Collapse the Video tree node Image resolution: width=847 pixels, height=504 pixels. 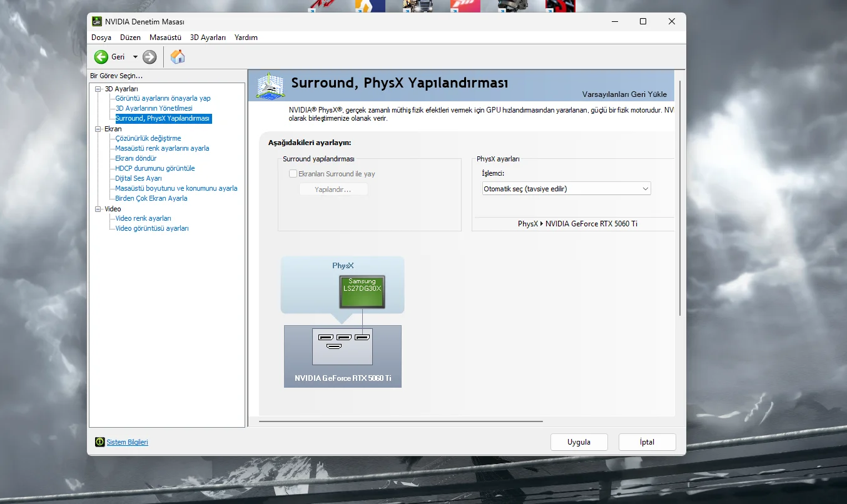(98, 209)
